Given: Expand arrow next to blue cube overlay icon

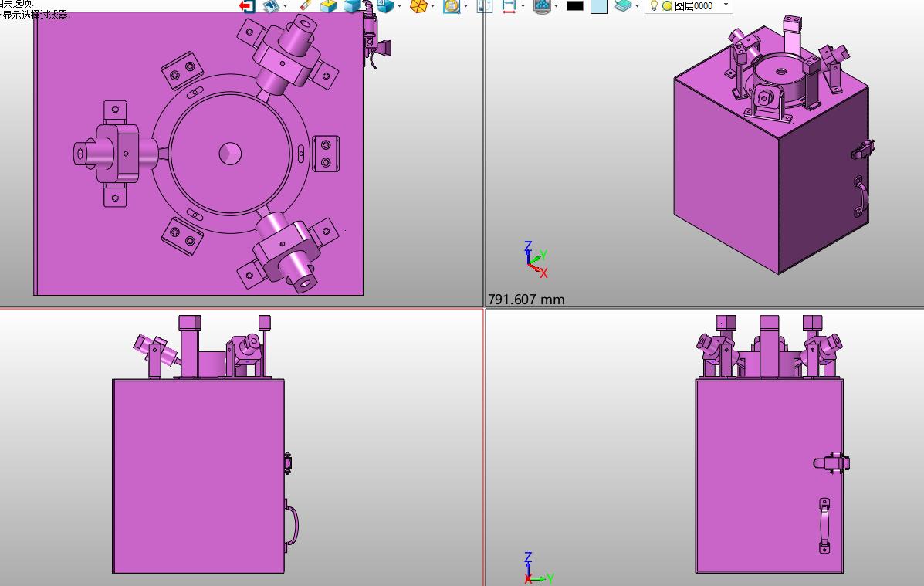Looking at the screenshot, I should (x=400, y=6).
